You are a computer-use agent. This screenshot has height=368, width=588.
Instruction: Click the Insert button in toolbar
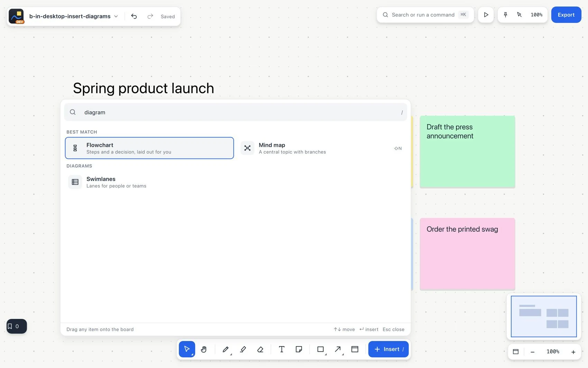[x=388, y=349]
